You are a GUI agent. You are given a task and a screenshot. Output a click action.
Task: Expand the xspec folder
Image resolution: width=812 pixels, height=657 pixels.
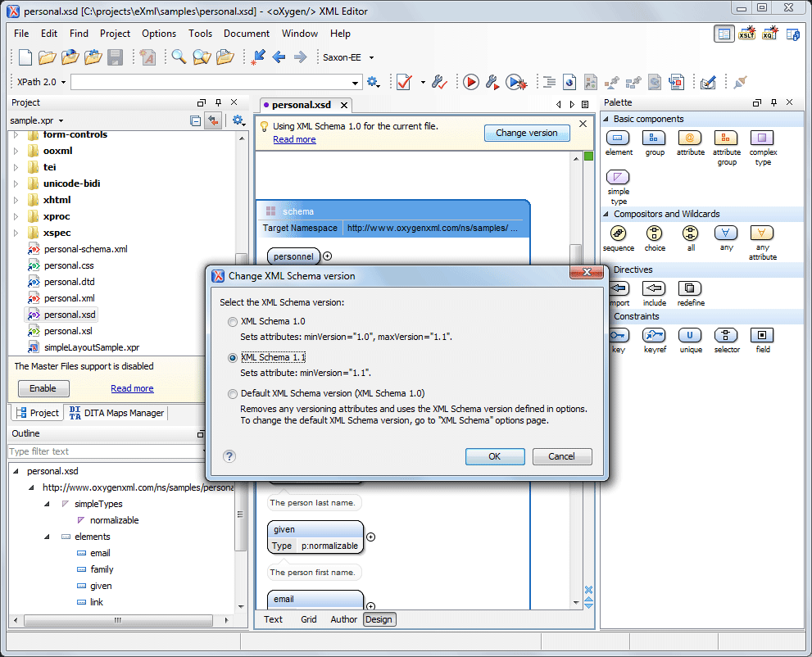coord(16,233)
